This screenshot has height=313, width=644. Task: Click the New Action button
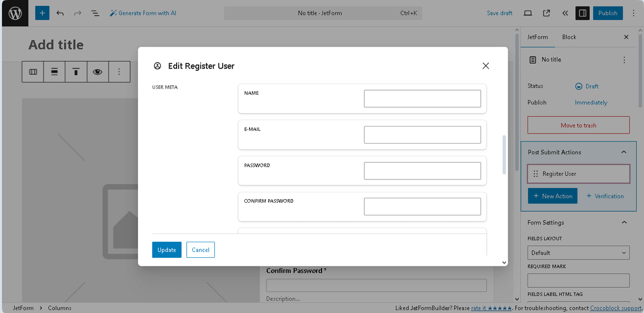[553, 196]
